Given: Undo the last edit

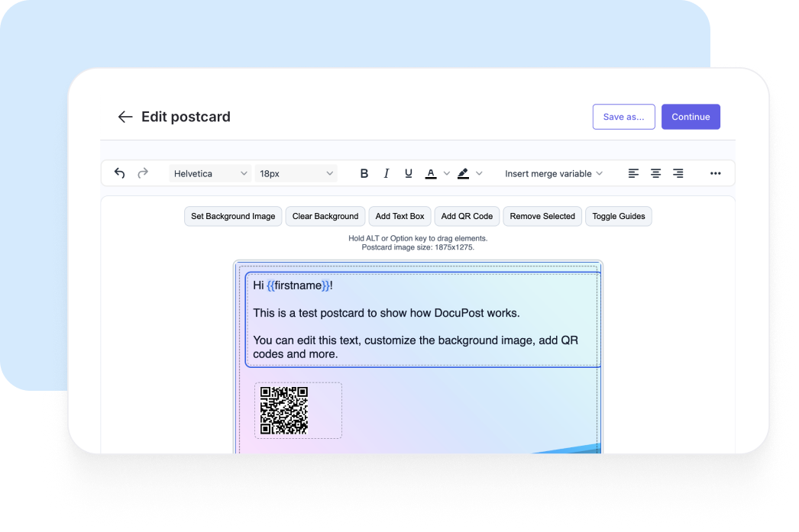Looking at the screenshot, I should point(120,173).
